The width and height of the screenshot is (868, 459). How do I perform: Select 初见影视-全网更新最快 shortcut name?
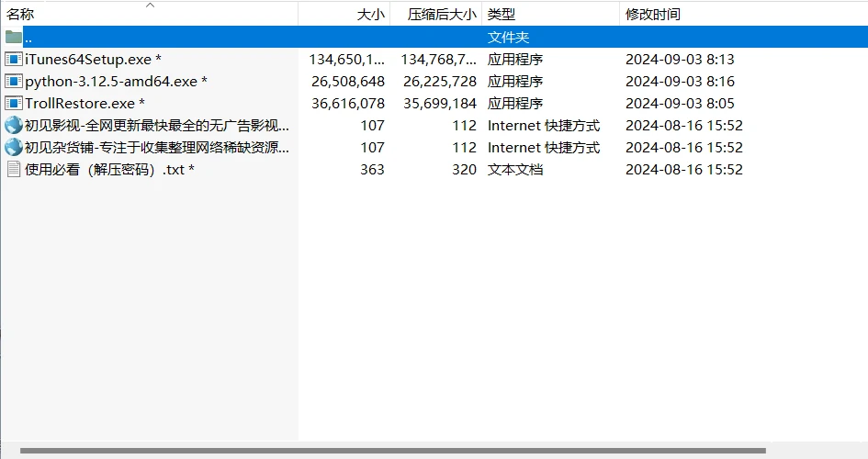click(x=157, y=126)
